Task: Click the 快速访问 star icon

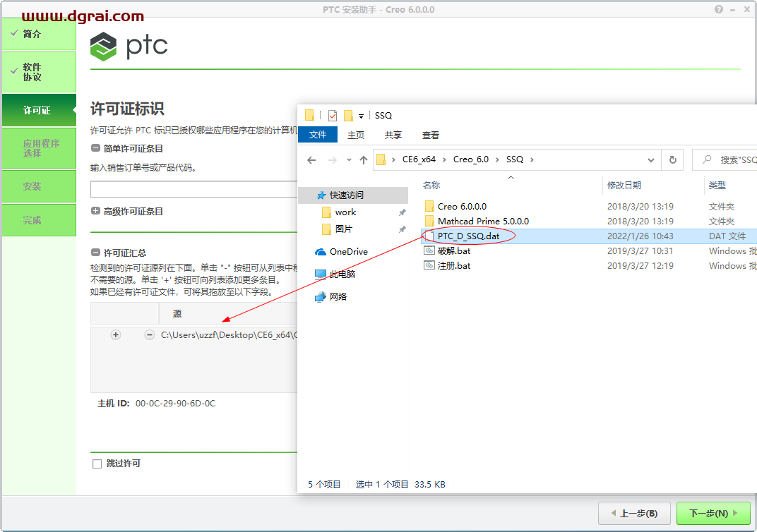Action: click(321, 195)
